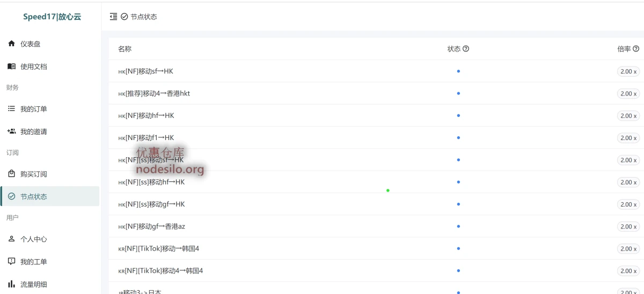Click the add-person icon beside 我的邀请
Viewport: 644px width, 294px height.
point(11,131)
